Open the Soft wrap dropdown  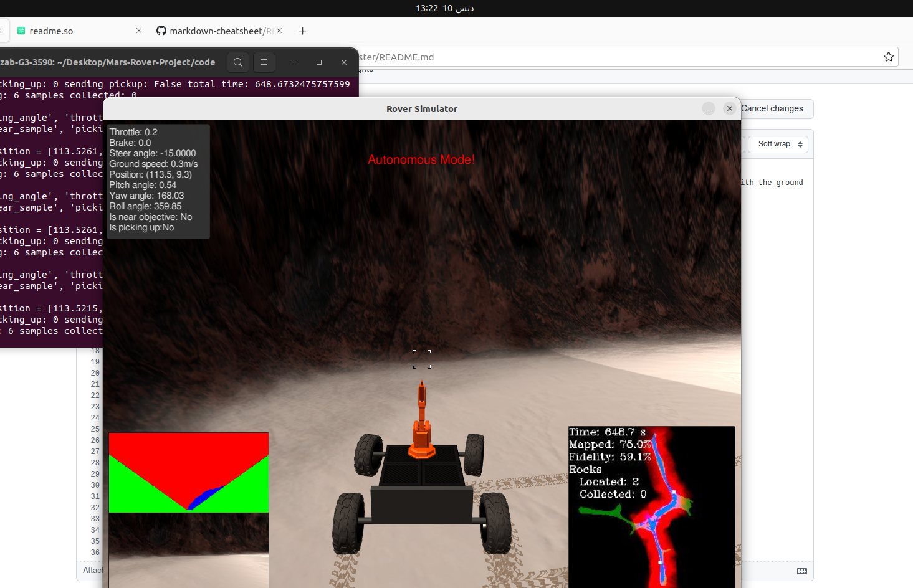(778, 144)
